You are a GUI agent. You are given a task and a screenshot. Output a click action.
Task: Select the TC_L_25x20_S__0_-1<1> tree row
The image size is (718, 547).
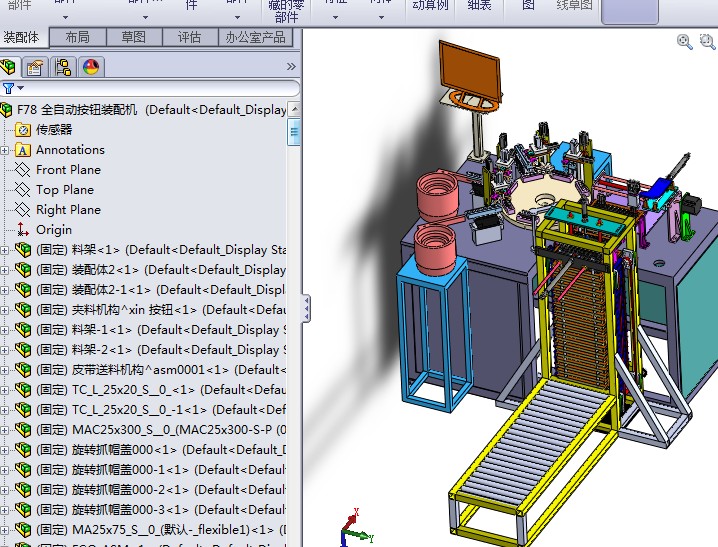(149, 410)
